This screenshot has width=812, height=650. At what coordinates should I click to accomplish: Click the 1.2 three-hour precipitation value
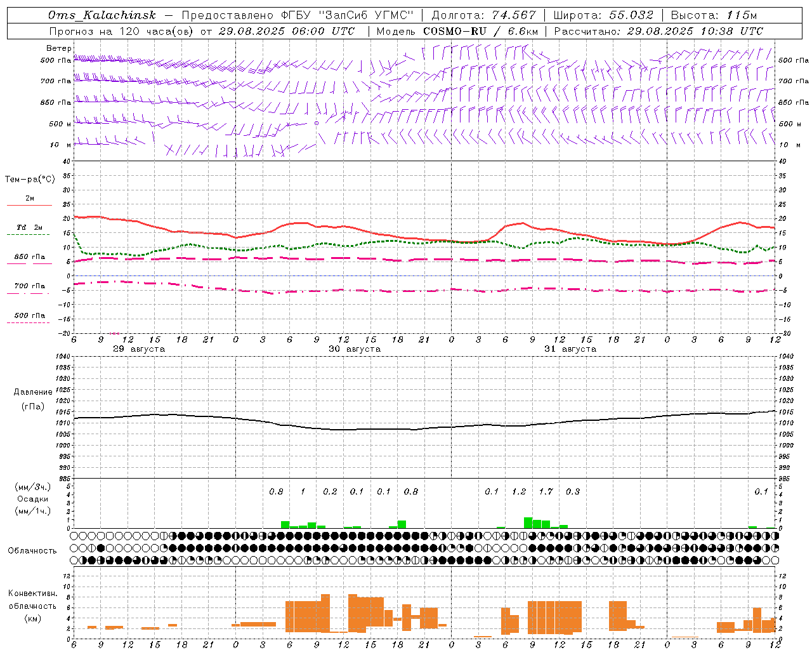click(519, 491)
